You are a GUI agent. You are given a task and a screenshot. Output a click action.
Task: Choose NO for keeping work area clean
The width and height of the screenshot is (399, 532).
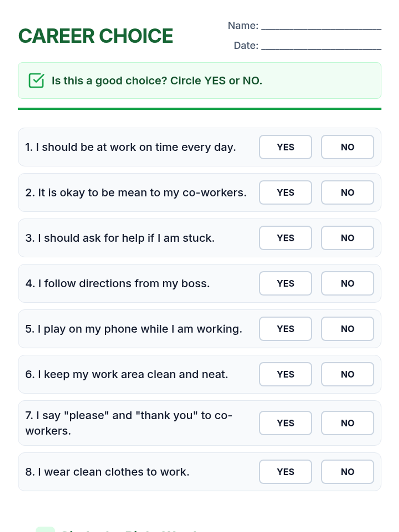coord(347,374)
